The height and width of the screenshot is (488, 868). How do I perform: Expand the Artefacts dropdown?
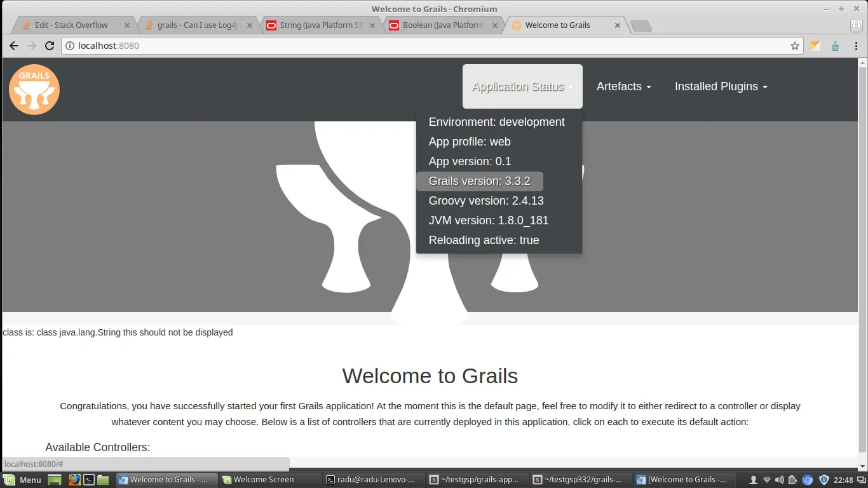pos(624,86)
